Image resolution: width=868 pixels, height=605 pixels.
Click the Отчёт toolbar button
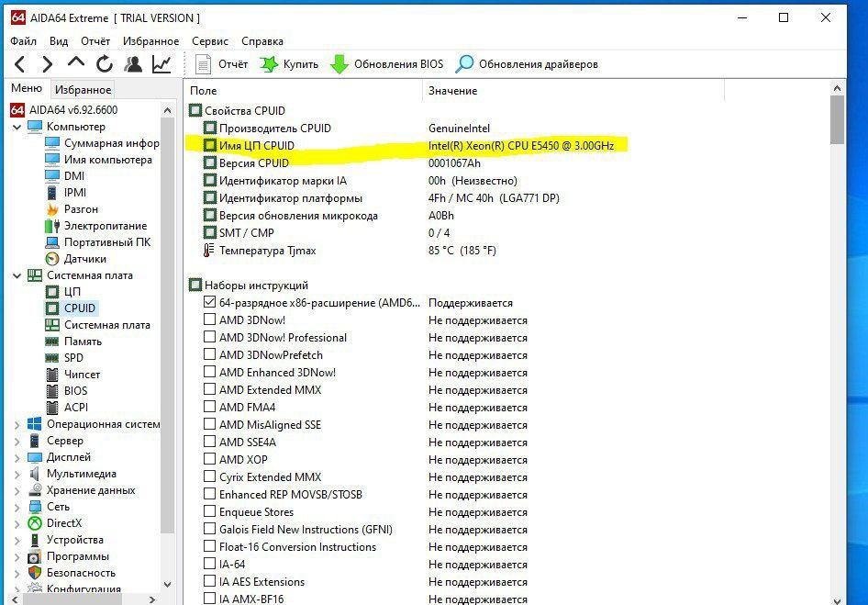click(x=221, y=64)
